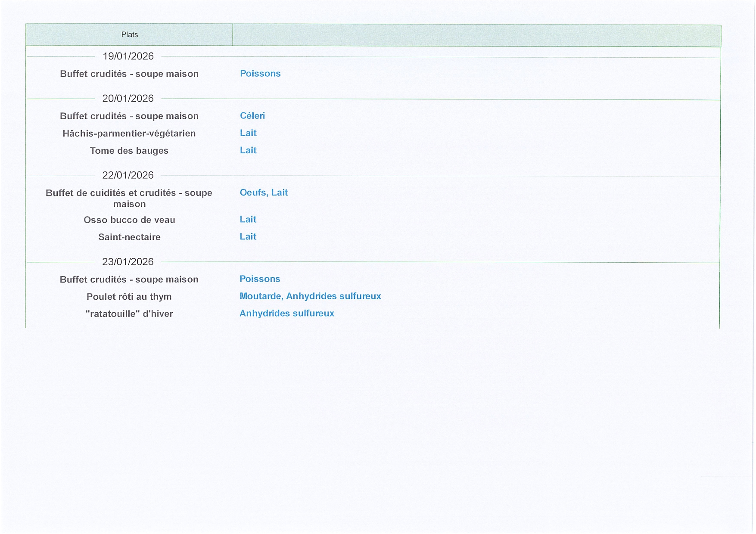Viewport: 756px width, 534px height.
Task: Click the 23/01/2026 date heading
Action: pos(128,262)
